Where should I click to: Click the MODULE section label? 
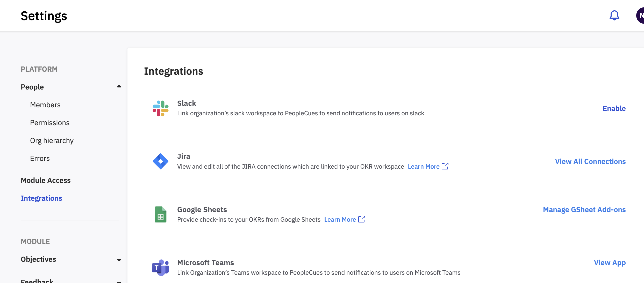click(x=35, y=241)
